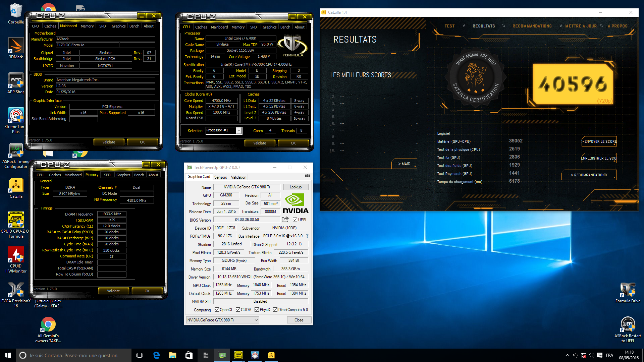Show hidden system tray icons chevron
Image resolution: width=644 pixels, height=362 pixels.
click(567, 355)
